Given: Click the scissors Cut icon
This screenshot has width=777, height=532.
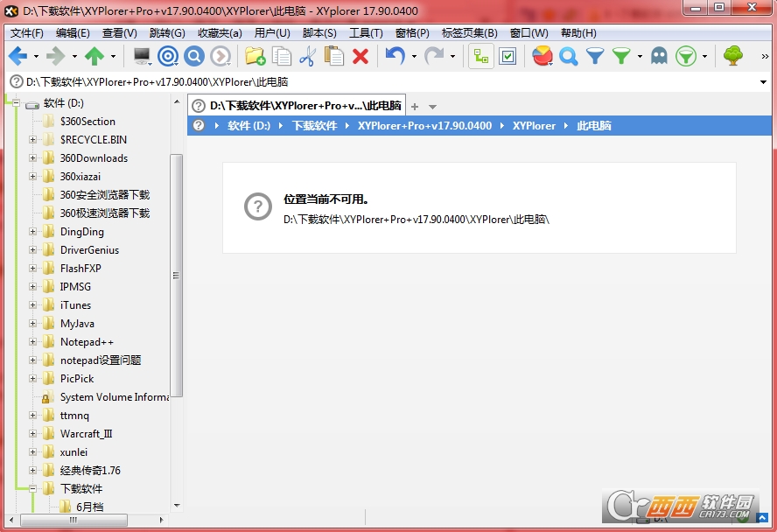Looking at the screenshot, I should [x=307, y=56].
